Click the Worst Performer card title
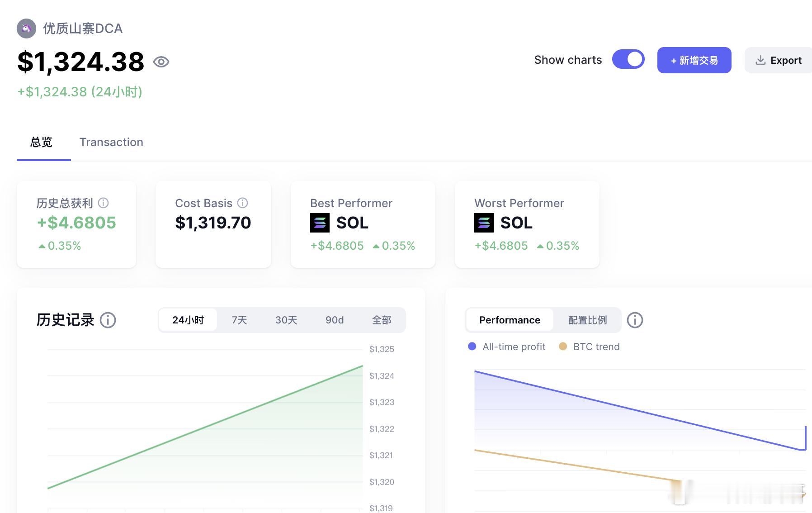 coord(519,203)
